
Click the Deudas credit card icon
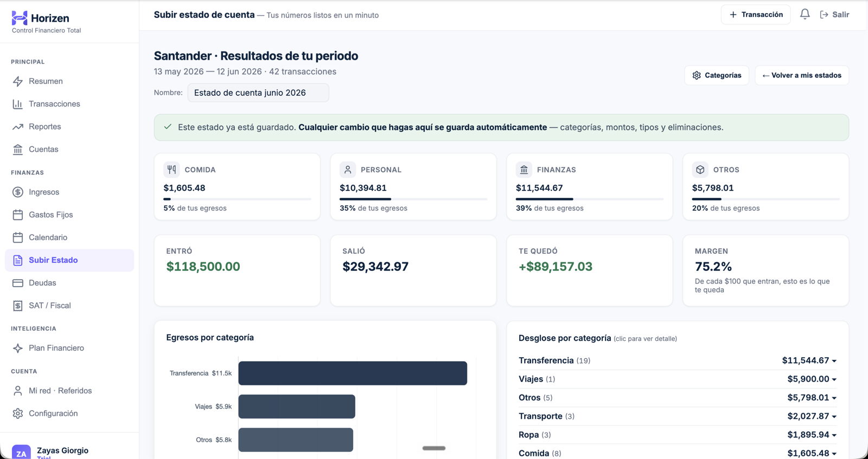18,283
